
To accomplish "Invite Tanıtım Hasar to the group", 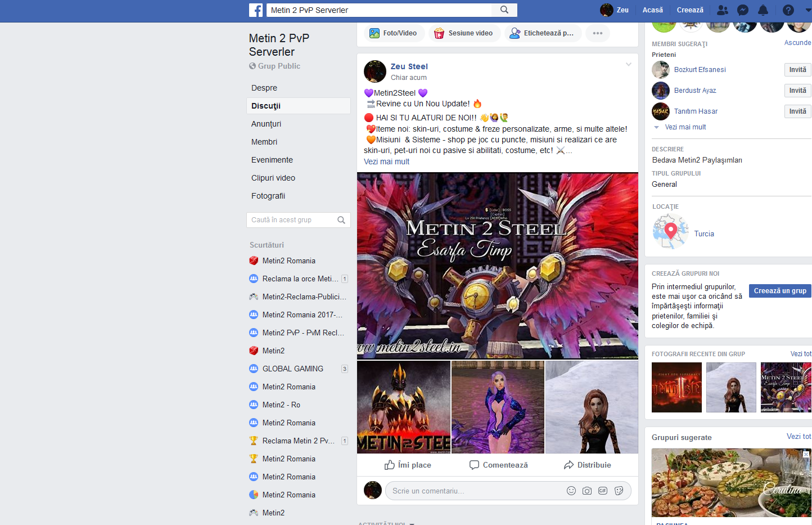I will coord(797,111).
